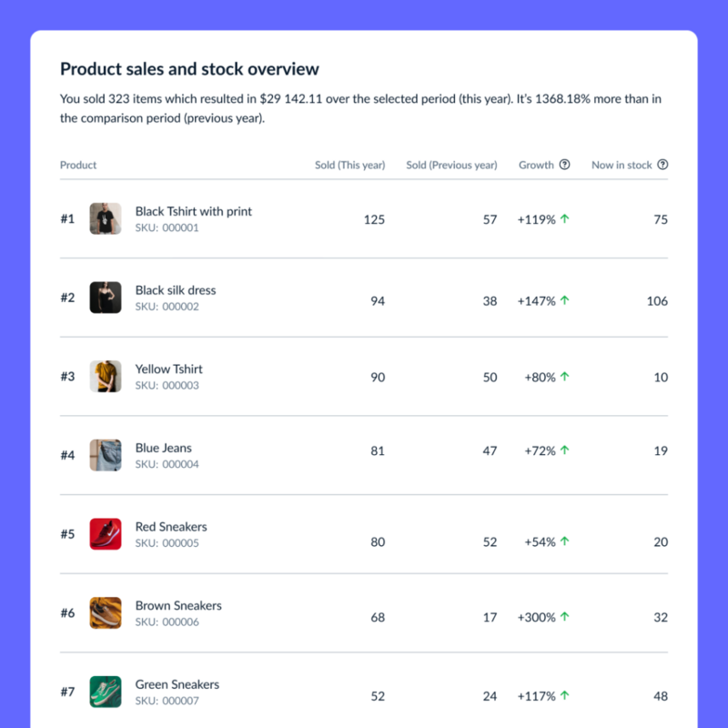Screen dimensions: 728x728
Task: Select the Yellow Tshirt product image
Action: point(106,377)
